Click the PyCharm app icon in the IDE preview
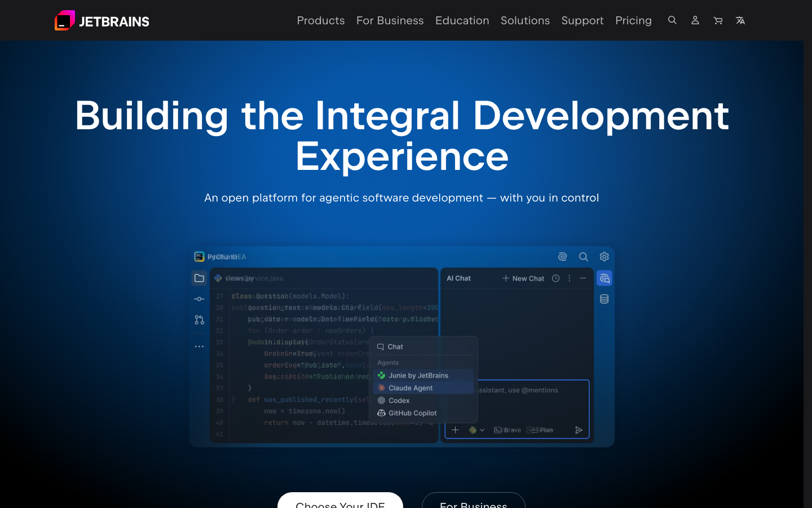The width and height of the screenshot is (812, 508). pos(199,257)
